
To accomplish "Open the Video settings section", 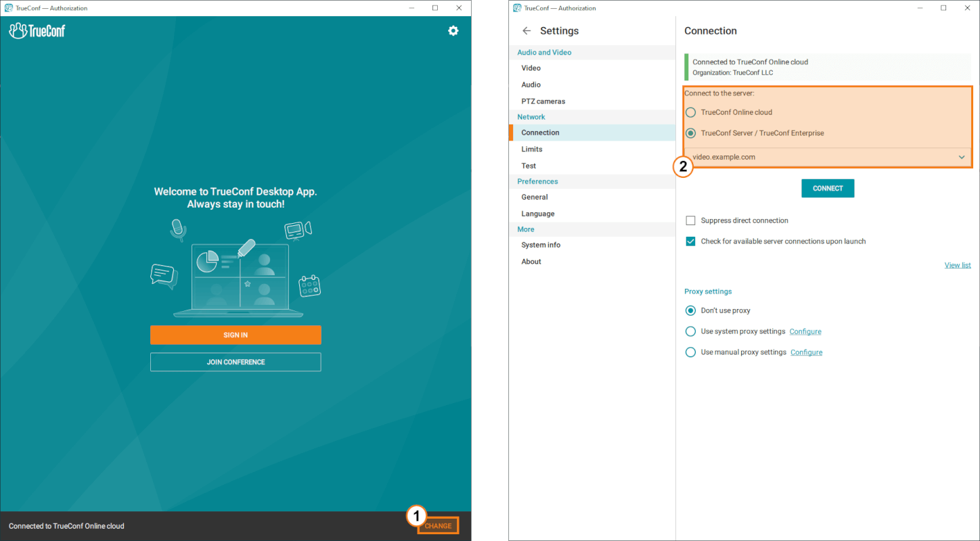I will pyautogui.click(x=592, y=68).
